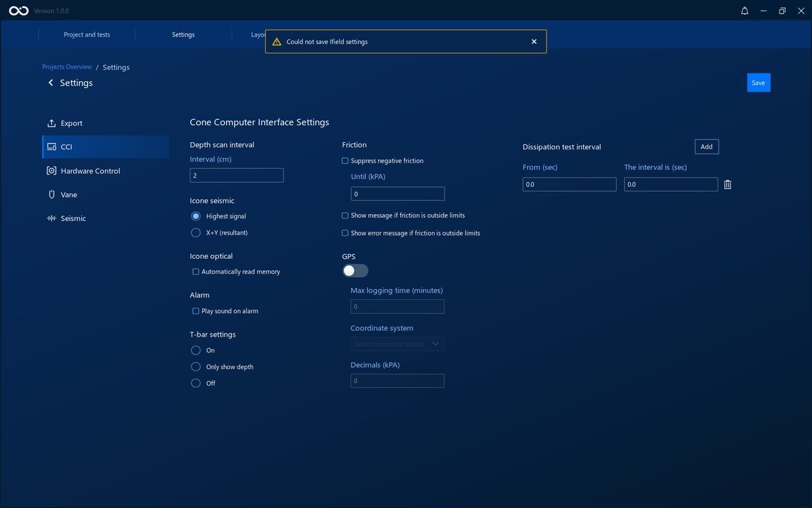The height and width of the screenshot is (508, 812).
Task: Click the Save button
Action: pyautogui.click(x=759, y=83)
